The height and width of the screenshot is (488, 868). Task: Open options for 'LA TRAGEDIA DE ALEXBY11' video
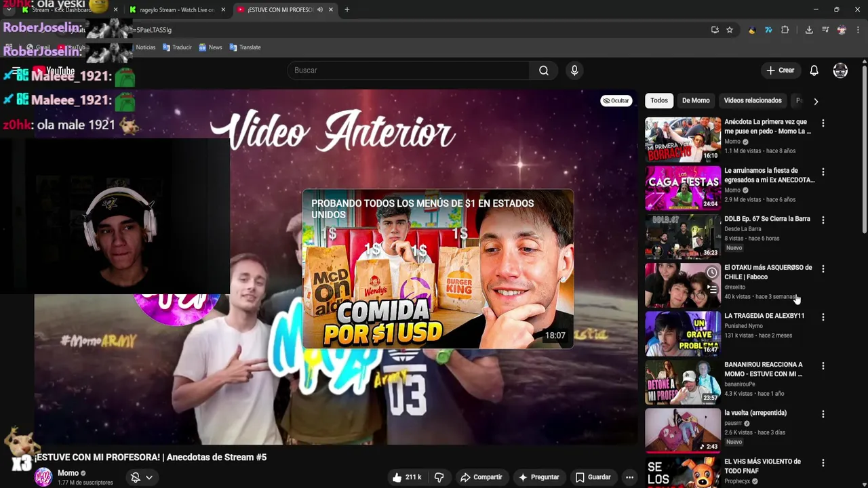click(823, 317)
